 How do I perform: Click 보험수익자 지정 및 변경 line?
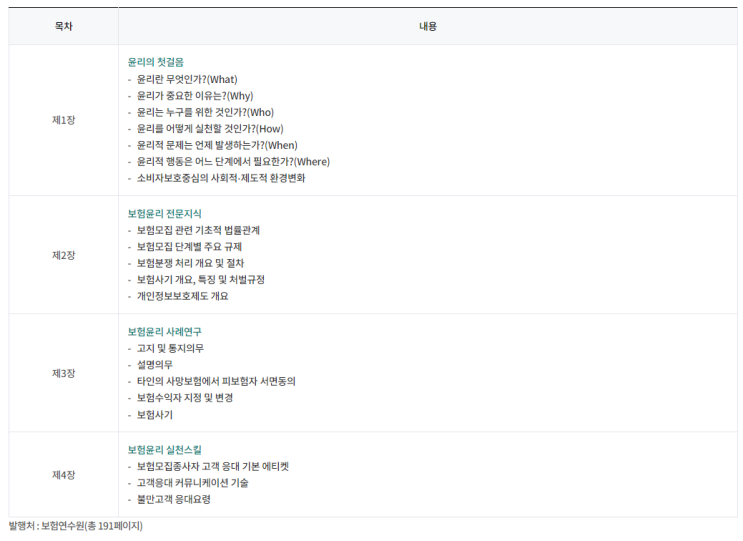[x=185, y=397]
